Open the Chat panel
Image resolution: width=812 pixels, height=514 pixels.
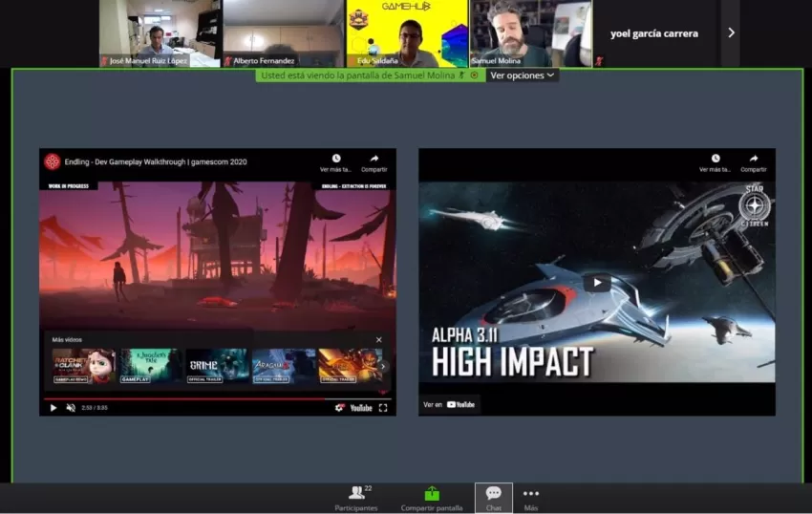click(x=493, y=497)
